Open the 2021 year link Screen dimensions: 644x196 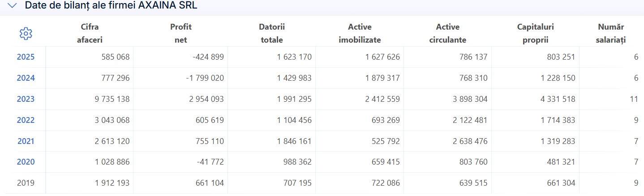[26, 141]
